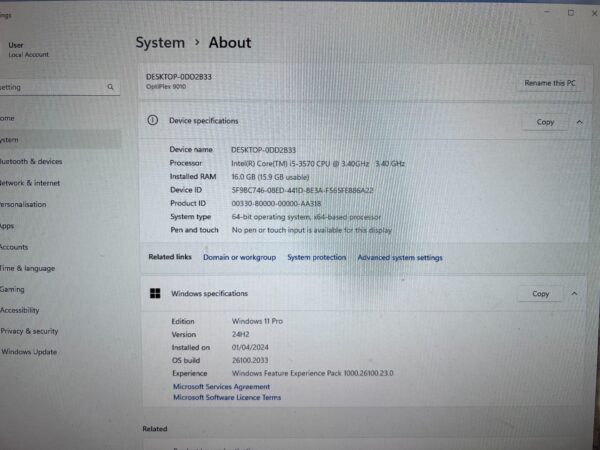Click the Windows Feature Experience Pack text

[x=312, y=373]
